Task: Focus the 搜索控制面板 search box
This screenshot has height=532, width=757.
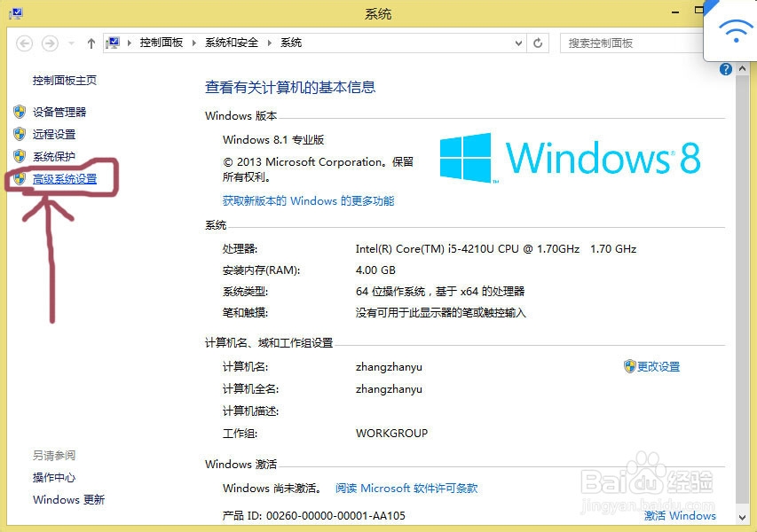Action: click(632, 43)
